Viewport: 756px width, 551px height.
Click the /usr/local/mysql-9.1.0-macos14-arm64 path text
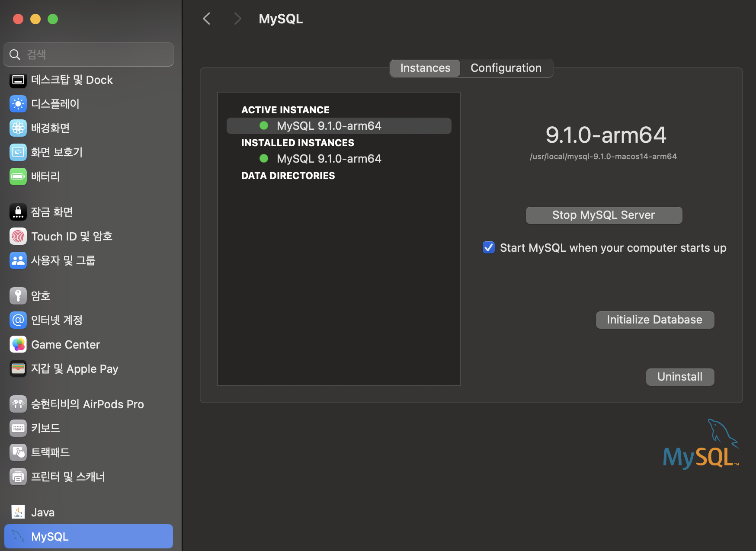[x=603, y=157]
